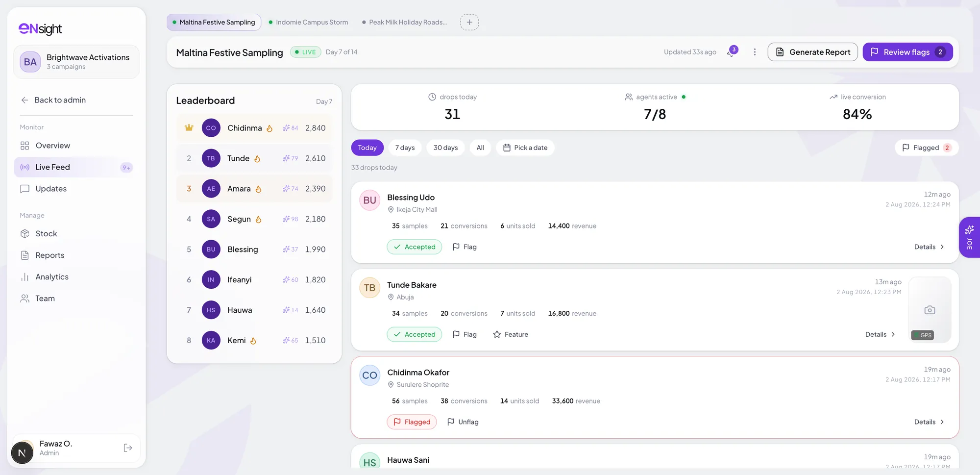This screenshot has width=980, height=475.
Task: Click Chidinma Okafor's CO avatar in feed
Action: [370, 375]
